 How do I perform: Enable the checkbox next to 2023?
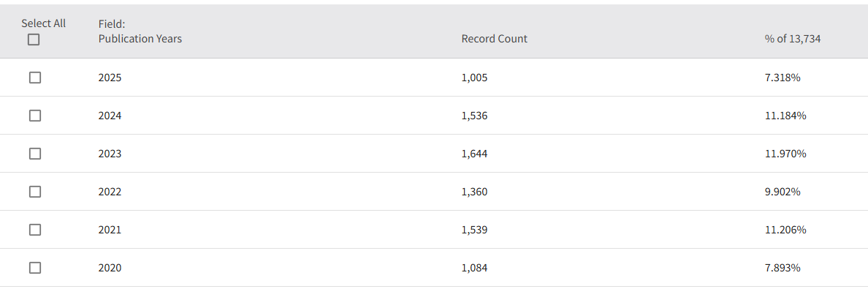pos(35,154)
